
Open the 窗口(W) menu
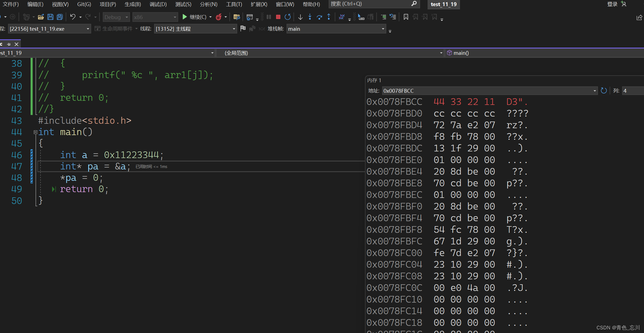[285, 4]
